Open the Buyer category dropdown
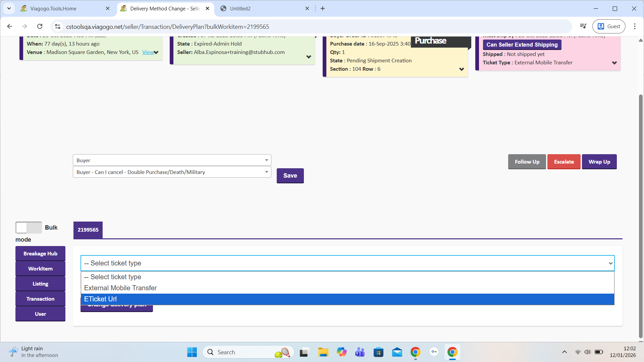The height and width of the screenshot is (362, 644). pos(172,160)
